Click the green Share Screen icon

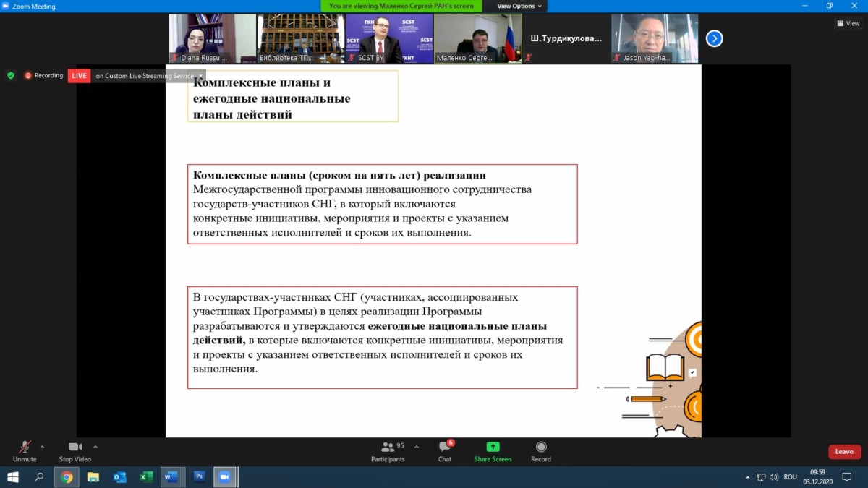pyautogui.click(x=493, y=447)
